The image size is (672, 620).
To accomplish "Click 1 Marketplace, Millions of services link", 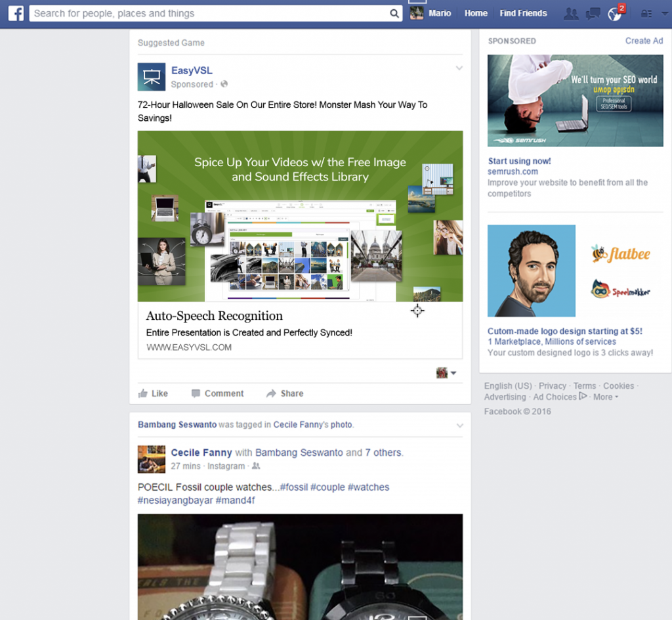I will (x=551, y=342).
